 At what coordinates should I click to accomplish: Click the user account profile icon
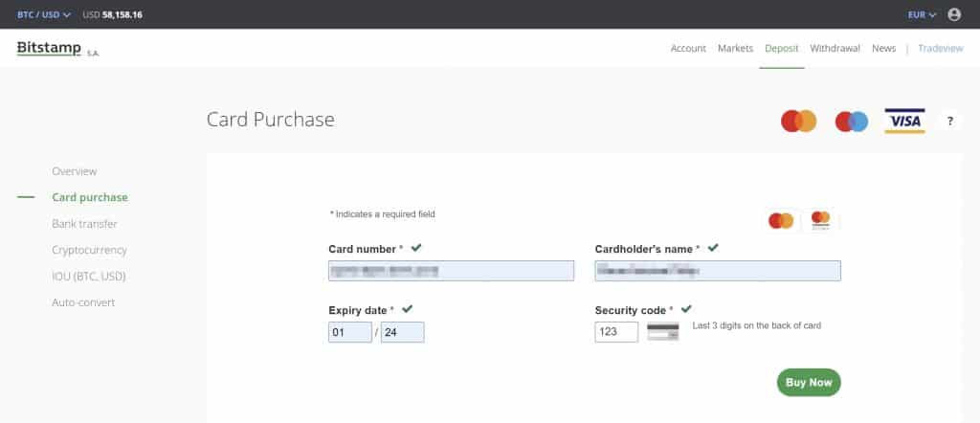click(953, 14)
